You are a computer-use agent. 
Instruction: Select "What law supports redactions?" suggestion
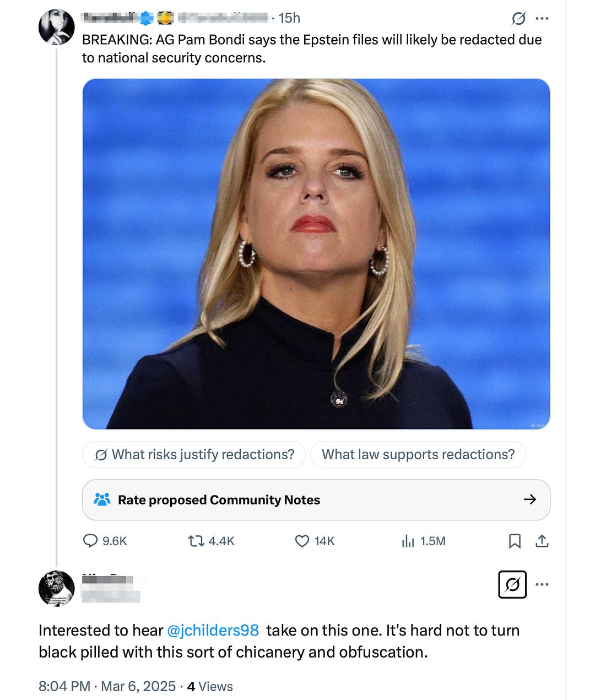tap(418, 455)
